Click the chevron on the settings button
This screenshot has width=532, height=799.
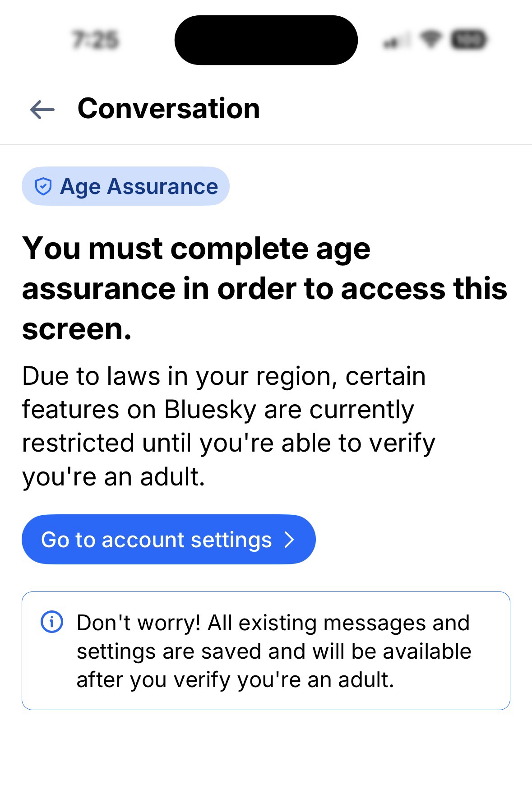(x=289, y=540)
